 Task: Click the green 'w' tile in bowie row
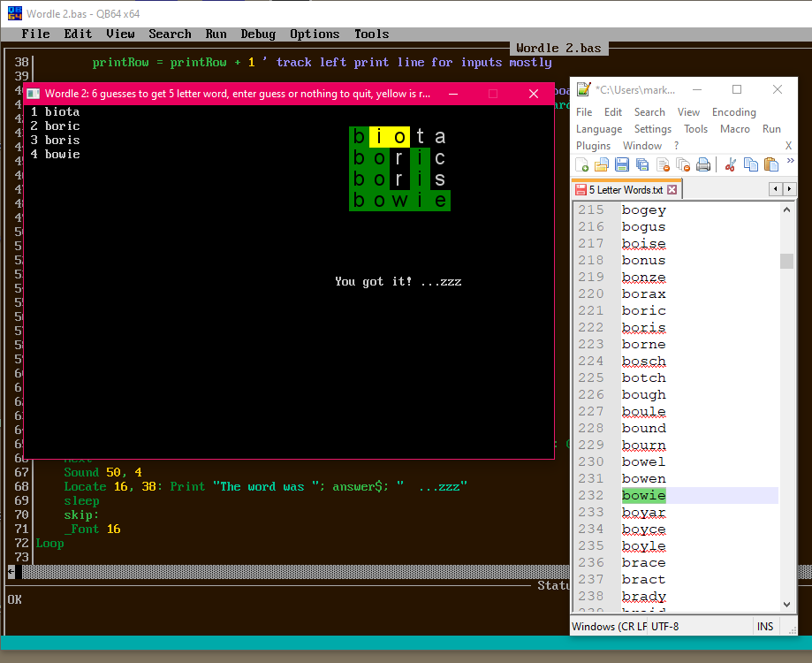[x=399, y=200]
